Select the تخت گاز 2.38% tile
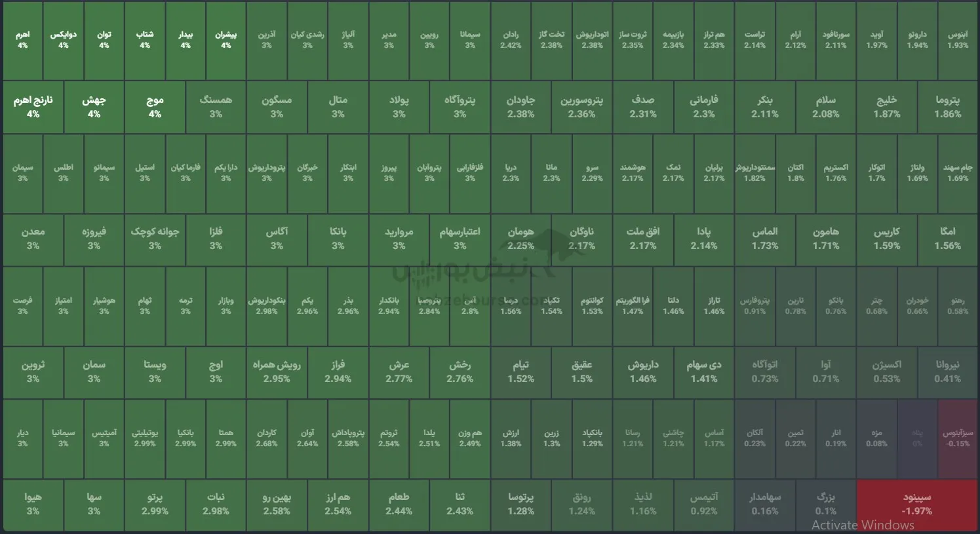Screen dimensions: 980x534 pyautogui.click(x=551, y=40)
